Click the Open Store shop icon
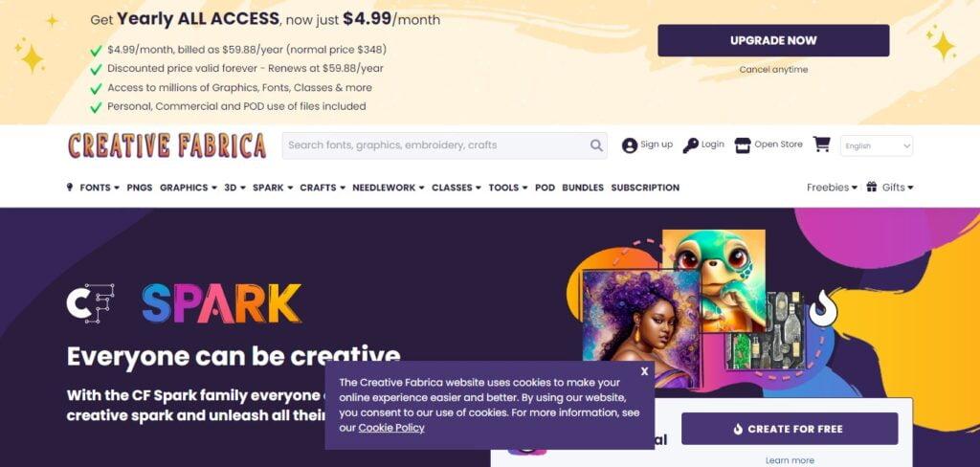980x467 pixels. 743,145
